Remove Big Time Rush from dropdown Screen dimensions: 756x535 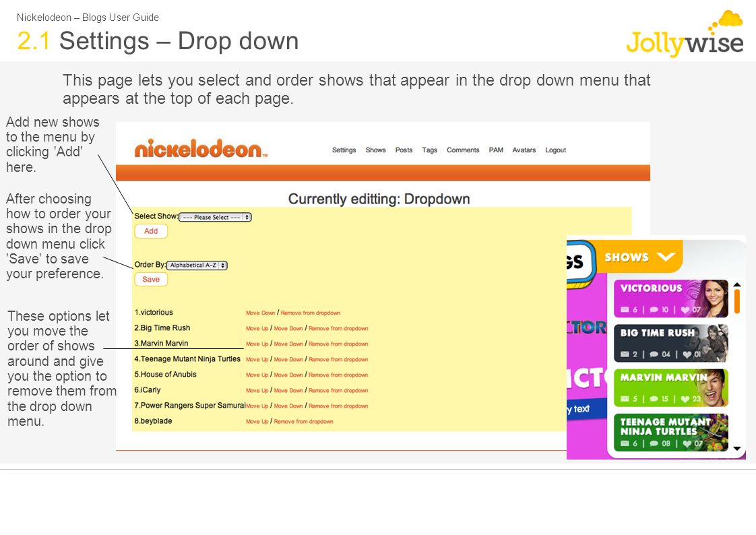coord(338,328)
